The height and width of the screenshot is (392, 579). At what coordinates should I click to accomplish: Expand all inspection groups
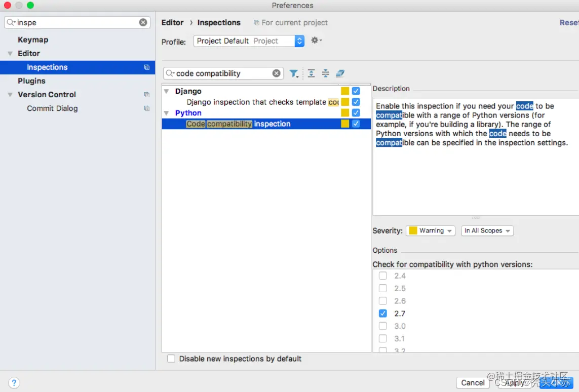point(312,73)
